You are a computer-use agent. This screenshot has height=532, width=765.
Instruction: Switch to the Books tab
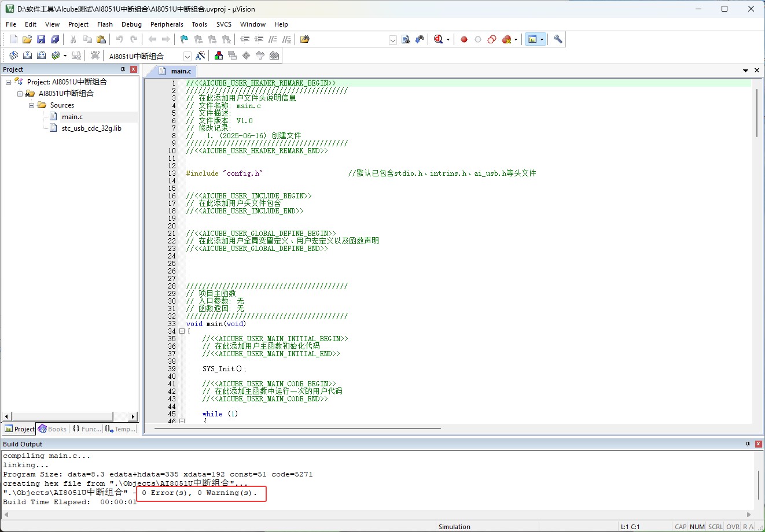pyautogui.click(x=52, y=429)
